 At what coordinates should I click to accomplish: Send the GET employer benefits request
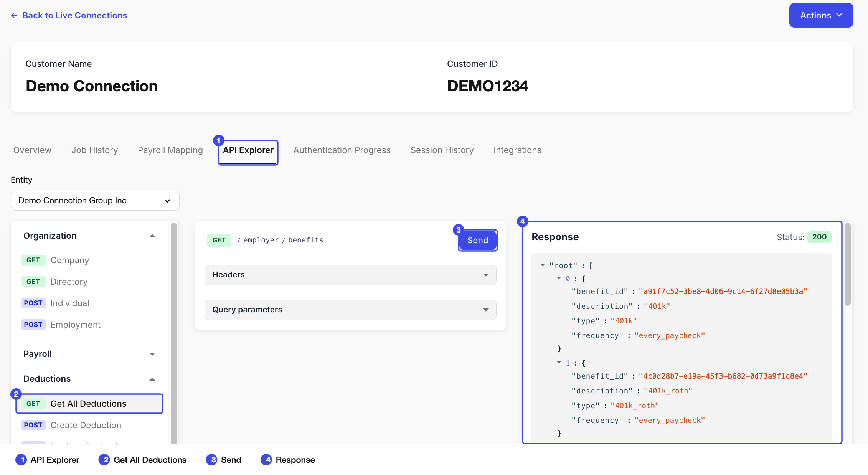pyautogui.click(x=478, y=240)
